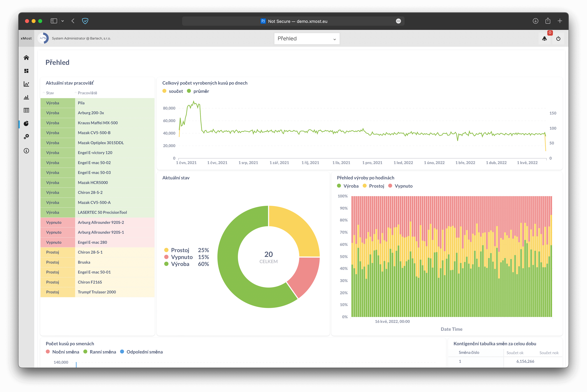Toggle Odpolední směna series in shifts legend

[141, 352]
